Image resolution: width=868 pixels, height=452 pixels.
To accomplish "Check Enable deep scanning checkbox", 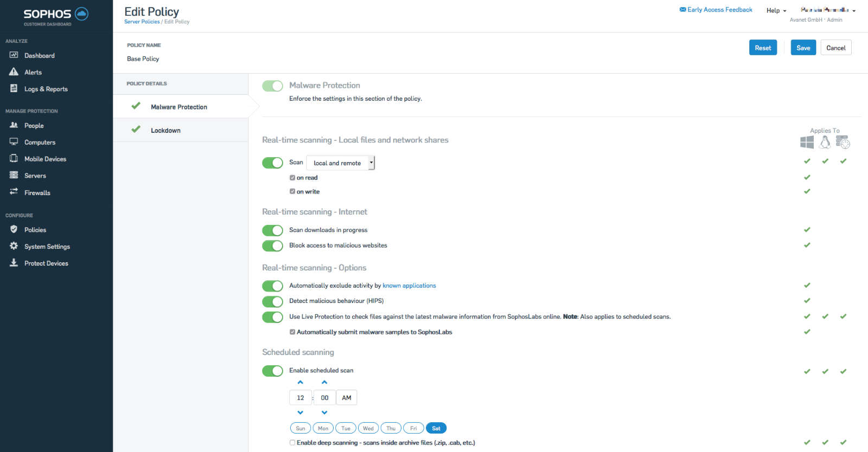I will pos(292,443).
